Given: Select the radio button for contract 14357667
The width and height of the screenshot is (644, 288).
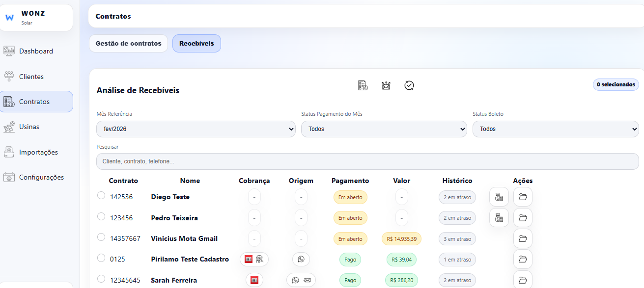Looking at the screenshot, I should [101, 237].
